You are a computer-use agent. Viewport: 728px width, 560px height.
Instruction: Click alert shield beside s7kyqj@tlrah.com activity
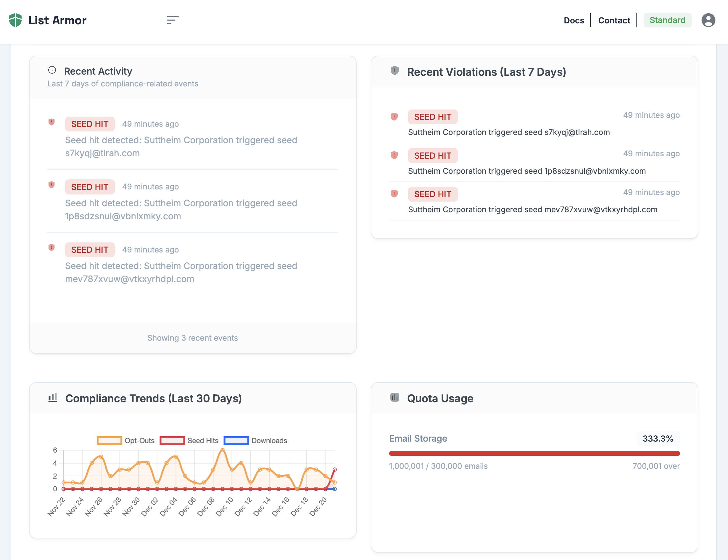[x=51, y=122]
